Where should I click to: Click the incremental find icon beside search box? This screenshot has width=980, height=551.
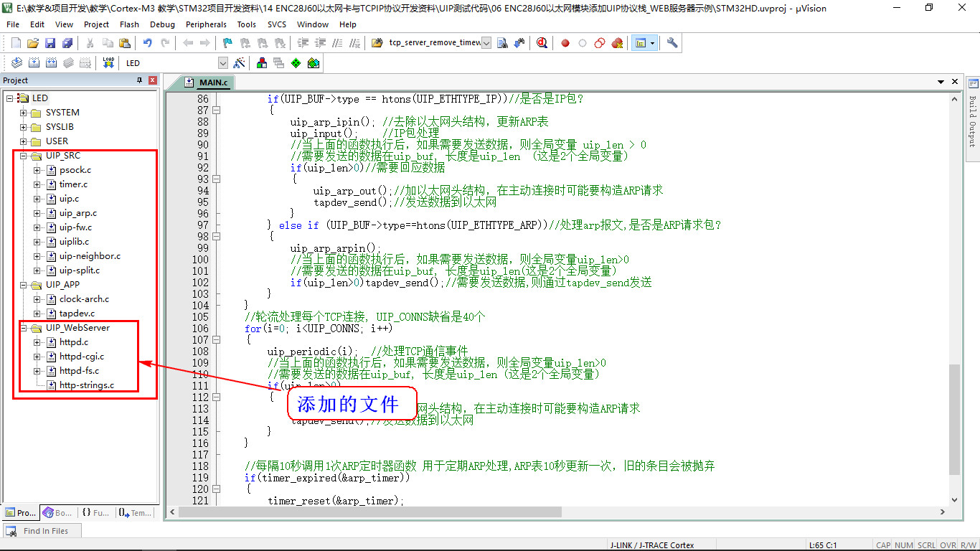(x=519, y=43)
